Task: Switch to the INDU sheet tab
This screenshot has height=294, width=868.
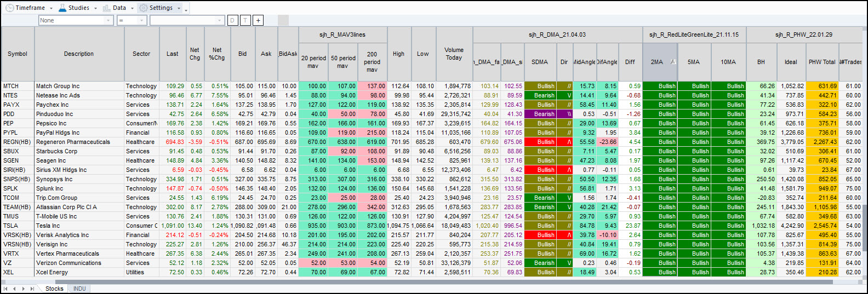Action: pyautogui.click(x=79, y=289)
